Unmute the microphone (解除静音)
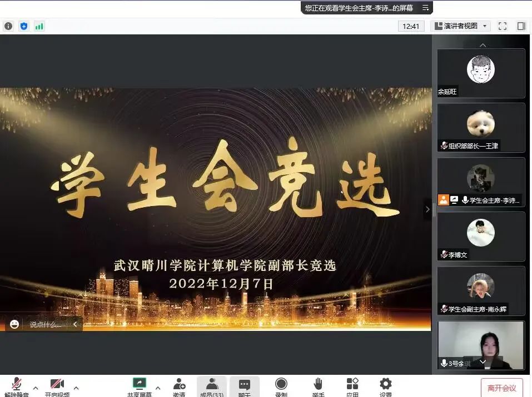 [17, 385]
